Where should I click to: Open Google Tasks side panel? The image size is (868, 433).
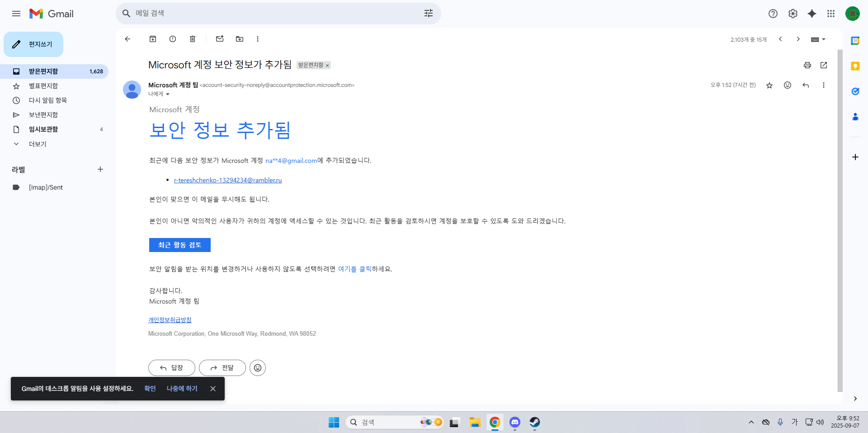[x=855, y=91]
